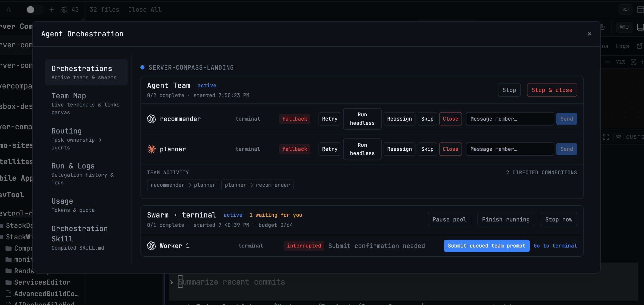Click the planner Claude starburst icon
Viewport: 644px width, 305px height.
pyautogui.click(x=151, y=149)
